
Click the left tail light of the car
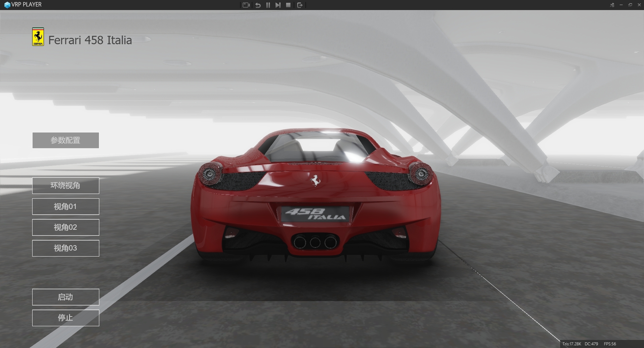click(x=210, y=173)
